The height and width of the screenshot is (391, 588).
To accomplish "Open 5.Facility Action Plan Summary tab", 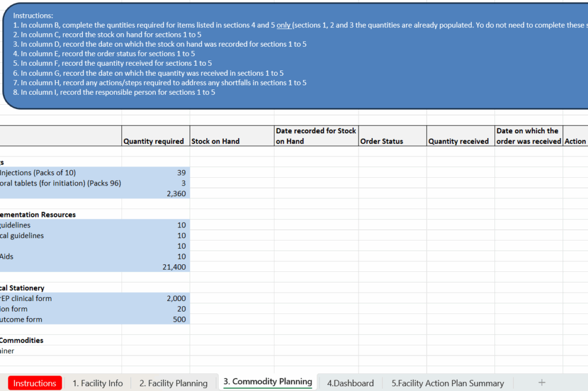I will pyautogui.click(x=448, y=383).
